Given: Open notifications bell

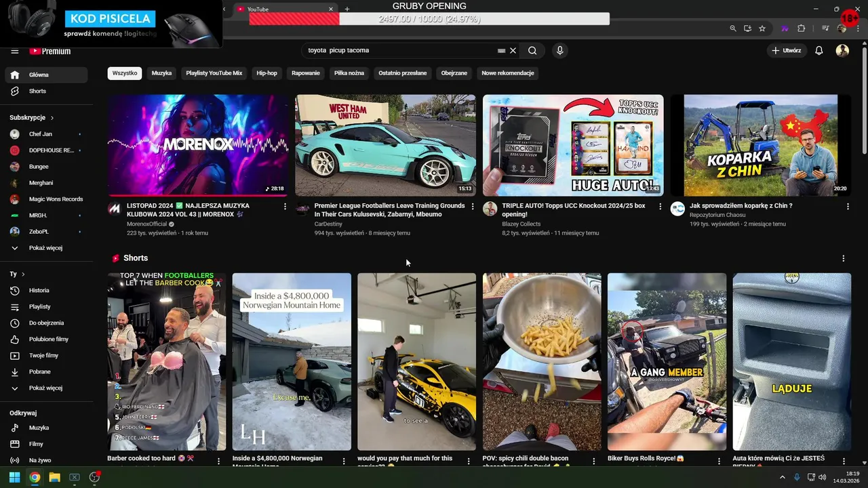Looking at the screenshot, I should (819, 50).
